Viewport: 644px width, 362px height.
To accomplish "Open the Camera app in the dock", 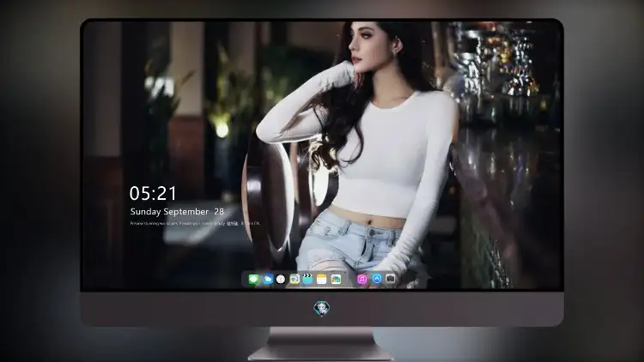I will (x=391, y=279).
